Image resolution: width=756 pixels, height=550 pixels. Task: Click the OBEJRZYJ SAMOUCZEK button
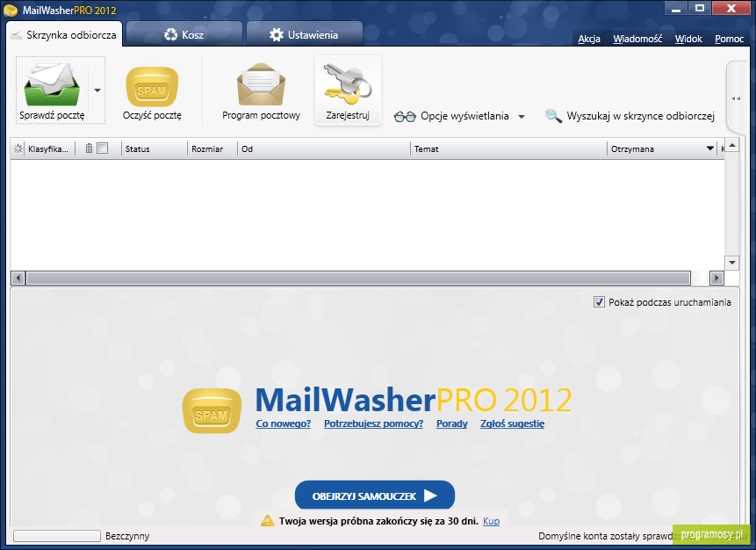(375, 496)
